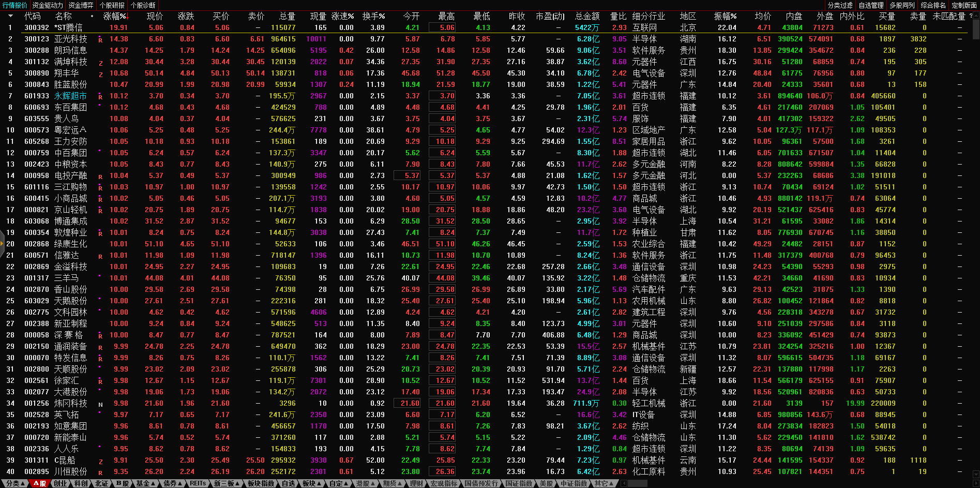Expand the 基金 tab dropdown
This screenshot has height=488, width=980.
145,483
